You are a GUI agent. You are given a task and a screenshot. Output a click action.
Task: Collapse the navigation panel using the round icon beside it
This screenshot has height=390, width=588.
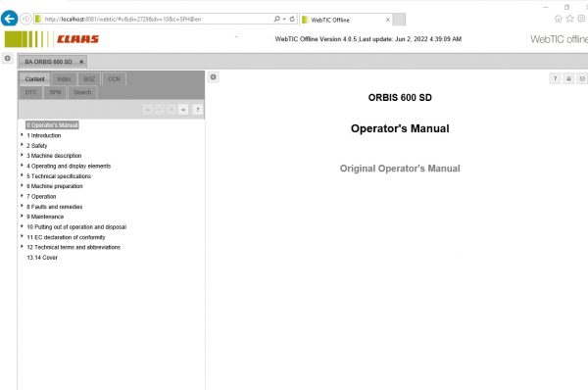coord(214,76)
